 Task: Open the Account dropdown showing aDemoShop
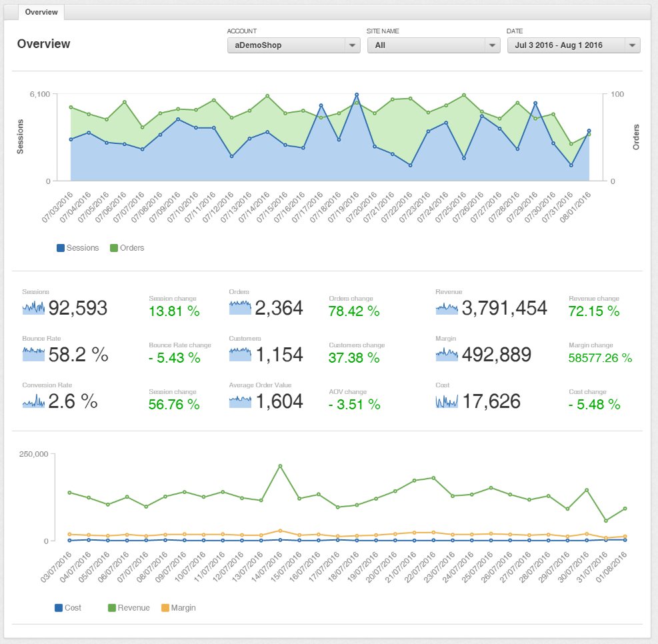[293, 45]
